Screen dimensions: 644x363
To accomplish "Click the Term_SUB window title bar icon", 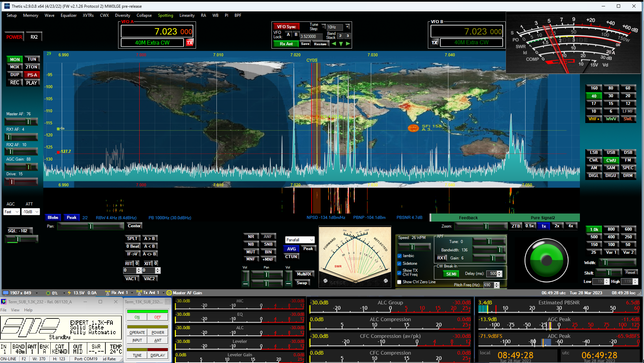I will [x=4, y=302].
